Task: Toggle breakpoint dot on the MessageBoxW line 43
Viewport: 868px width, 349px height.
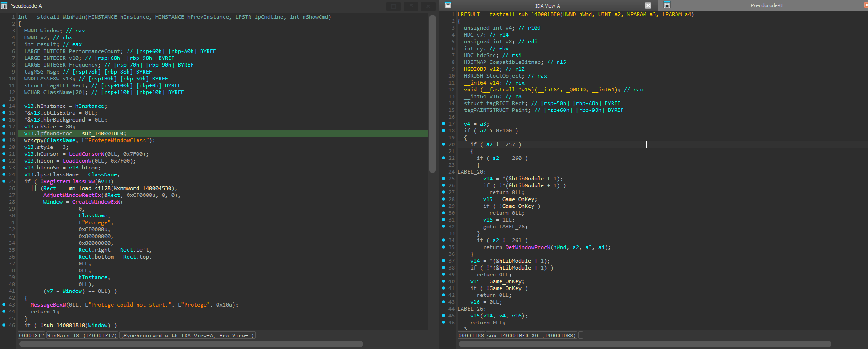Action: pos(4,305)
